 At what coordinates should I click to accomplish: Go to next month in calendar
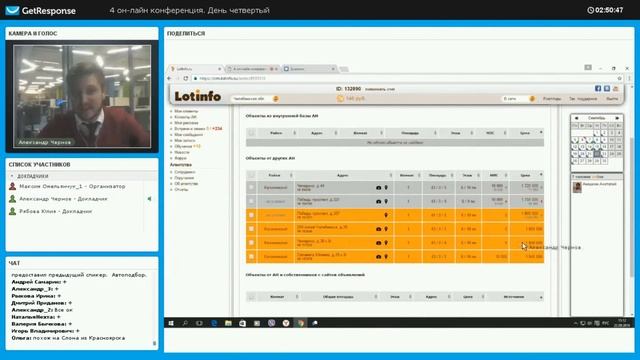pos(617,118)
